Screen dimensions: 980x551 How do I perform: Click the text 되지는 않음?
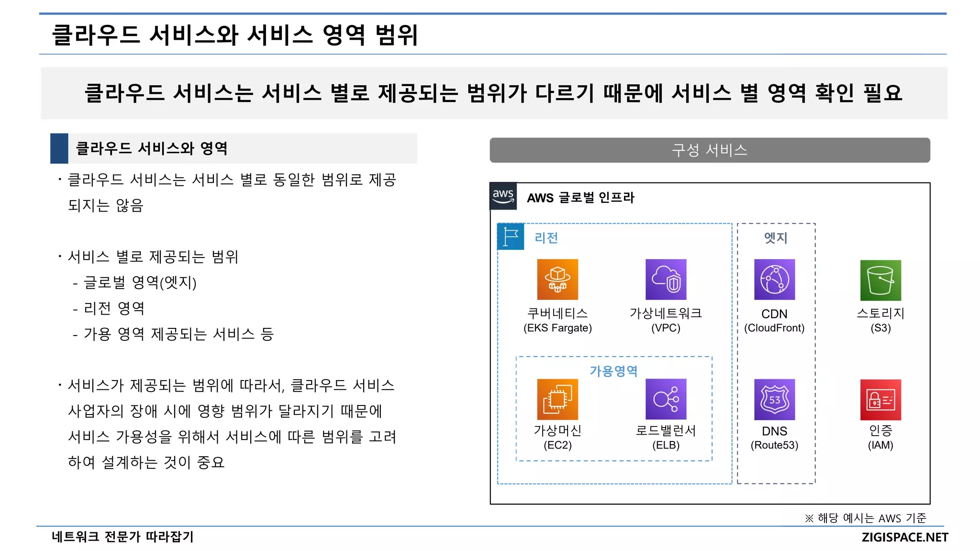106,206
